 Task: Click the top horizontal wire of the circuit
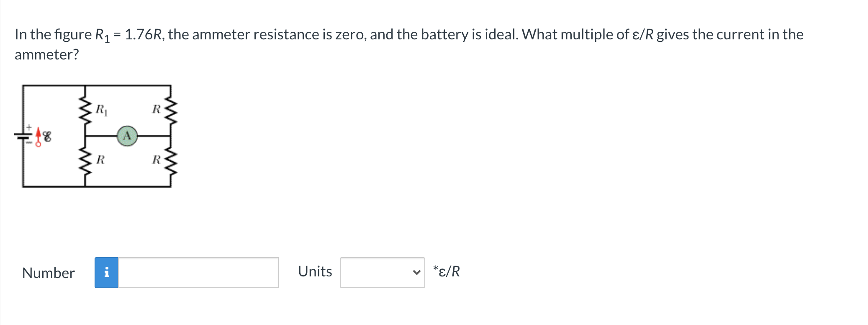[x=97, y=85]
